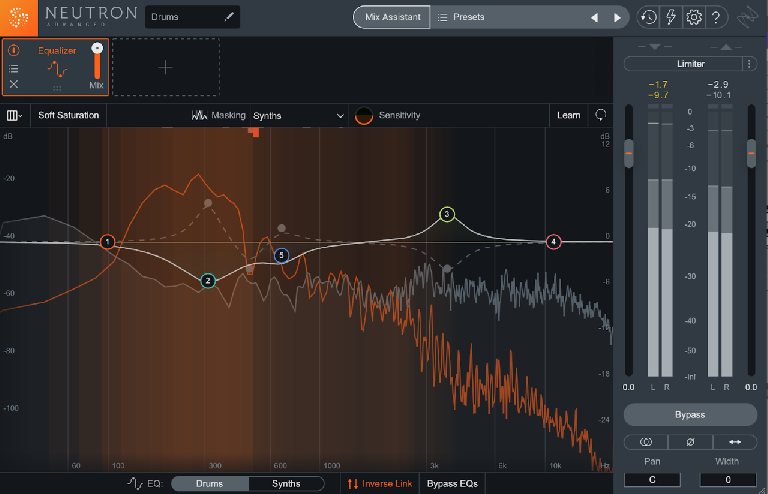
Task: Toggle the Limiter
Action: tap(684, 64)
